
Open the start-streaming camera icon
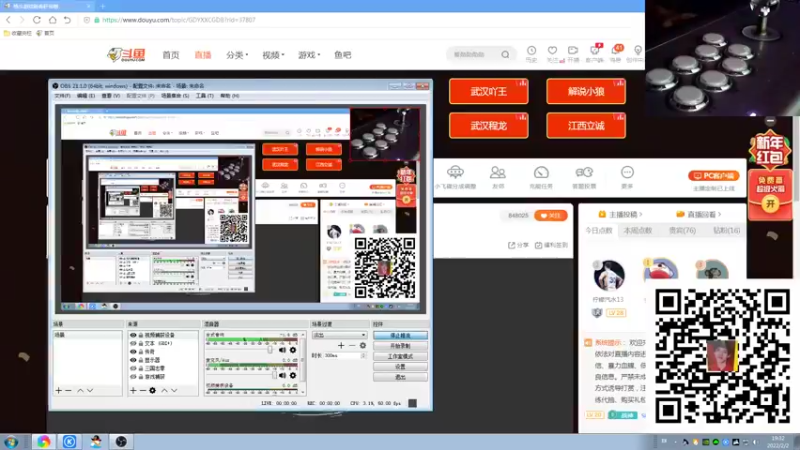pos(573,50)
